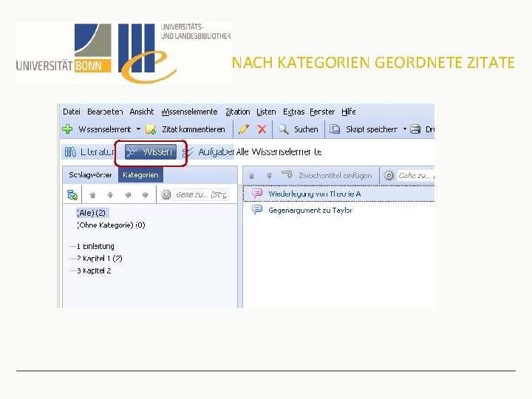Click the gear icon beside left Gehe zu field
Image resolution: width=532 pixels, height=399 pixels.
tap(166, 195)
